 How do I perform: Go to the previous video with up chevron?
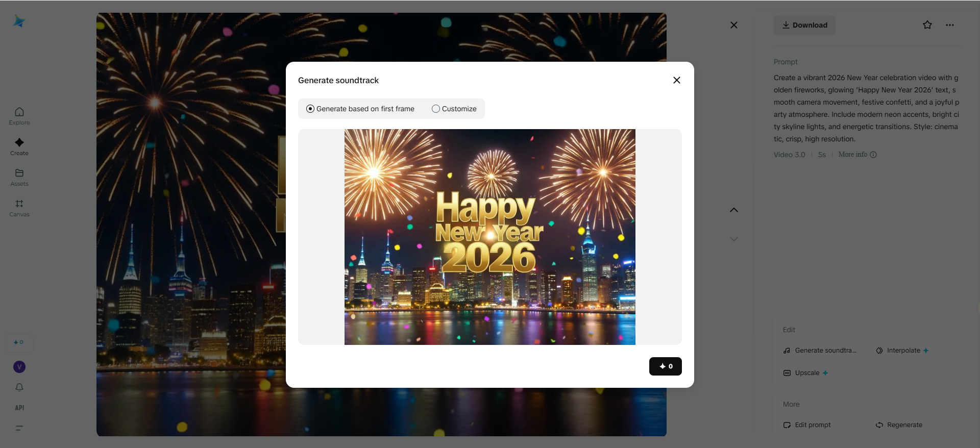tap(734, 210)
